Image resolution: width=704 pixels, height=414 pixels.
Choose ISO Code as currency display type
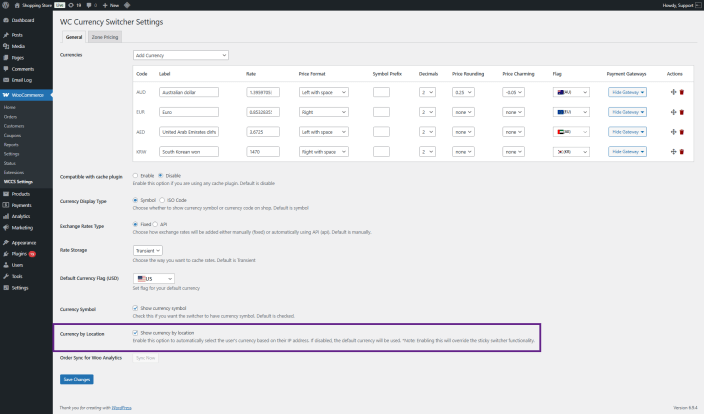click(x=162, y=200)
